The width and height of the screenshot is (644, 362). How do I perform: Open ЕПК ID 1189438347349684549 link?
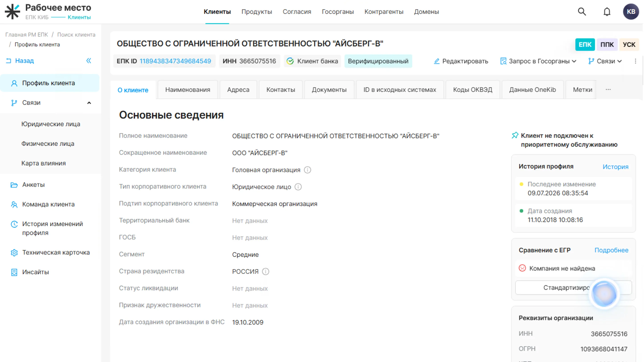click(x=175, y=61)
